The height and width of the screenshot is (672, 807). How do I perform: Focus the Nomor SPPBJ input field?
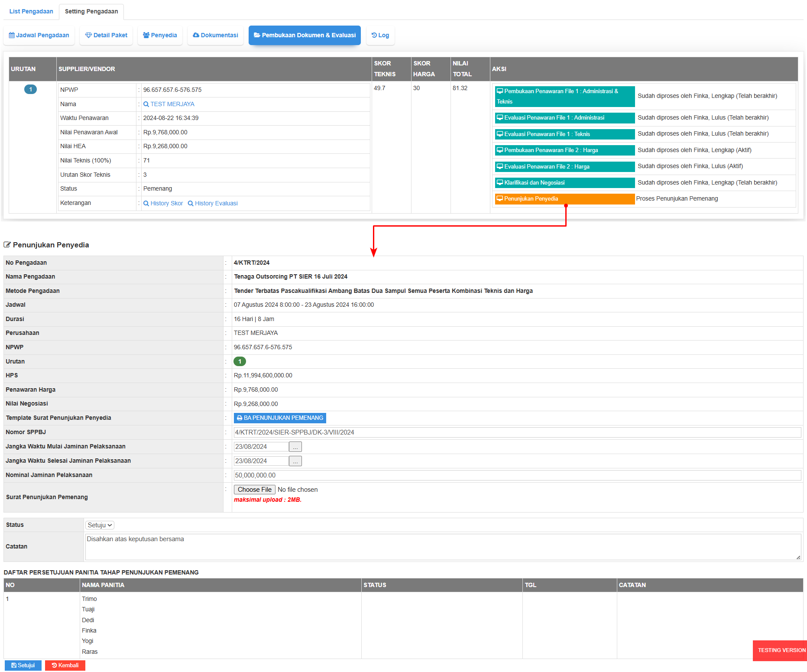517,432
